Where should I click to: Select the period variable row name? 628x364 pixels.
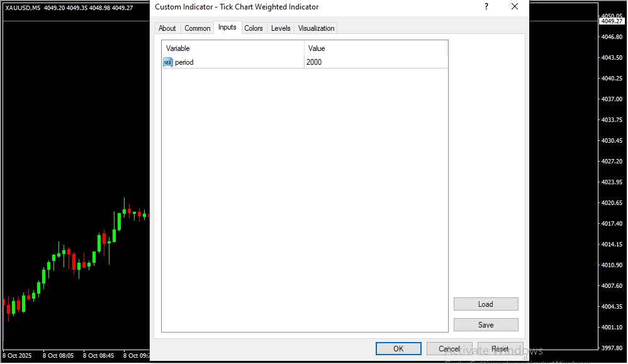[184, 62]
